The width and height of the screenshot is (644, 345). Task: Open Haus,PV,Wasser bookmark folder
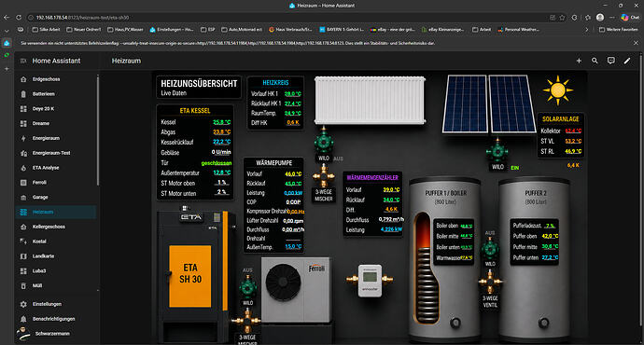[125, 30]
